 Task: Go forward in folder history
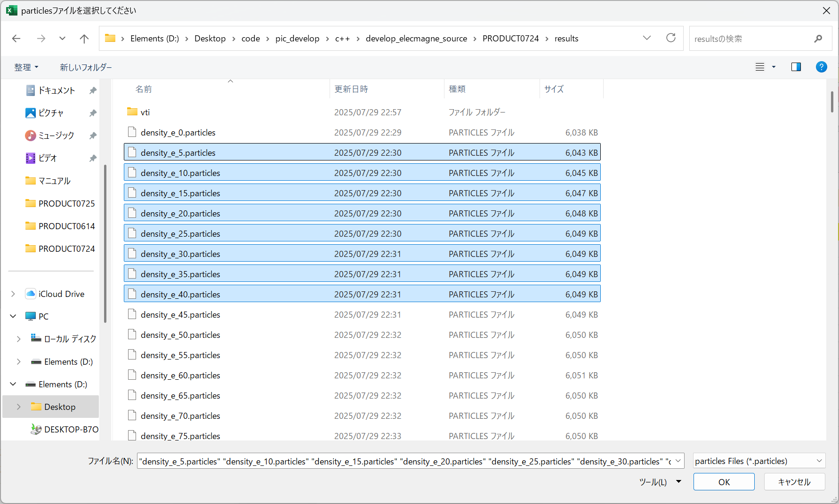(x=41, y=39)
